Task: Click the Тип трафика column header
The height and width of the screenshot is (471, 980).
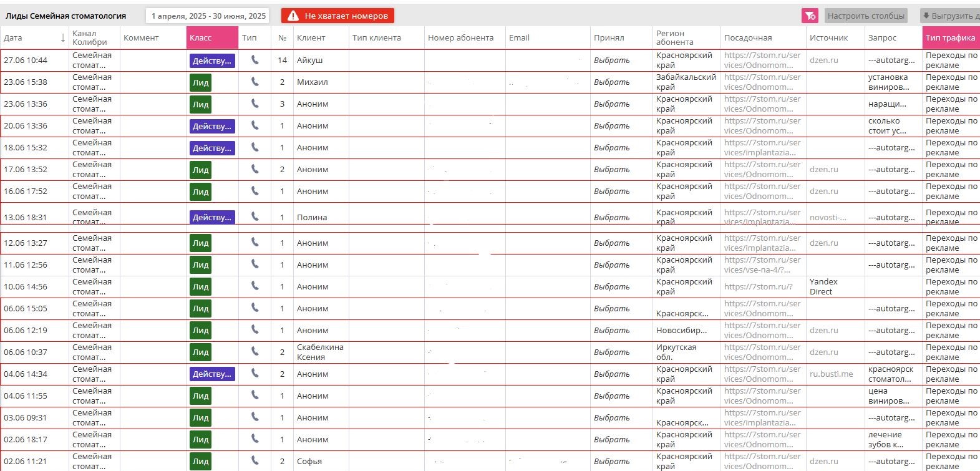Action: coord(951,37)
